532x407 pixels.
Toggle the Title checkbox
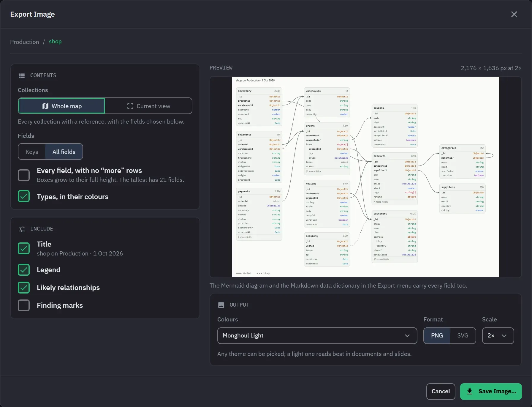click(x=24, y=248)
